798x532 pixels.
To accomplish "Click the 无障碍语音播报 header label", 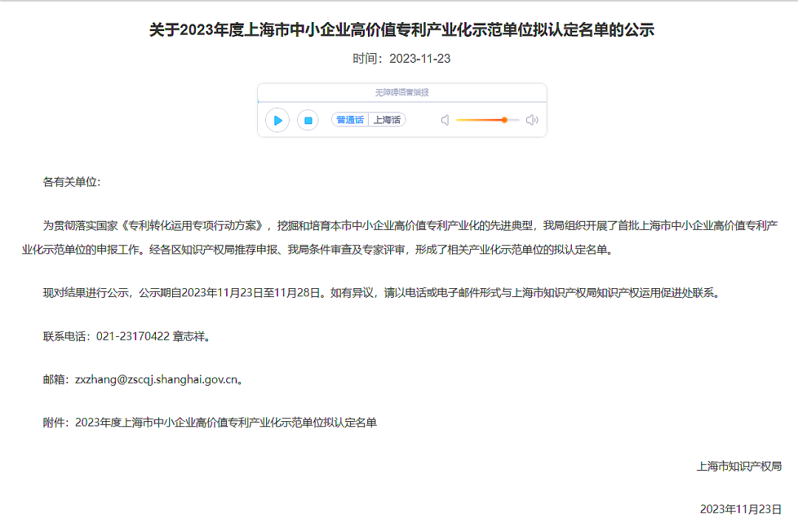I will [402, 92].
